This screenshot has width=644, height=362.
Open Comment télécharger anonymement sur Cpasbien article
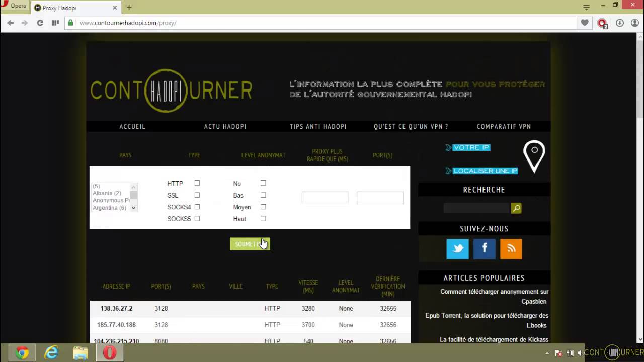pos(494,297)
